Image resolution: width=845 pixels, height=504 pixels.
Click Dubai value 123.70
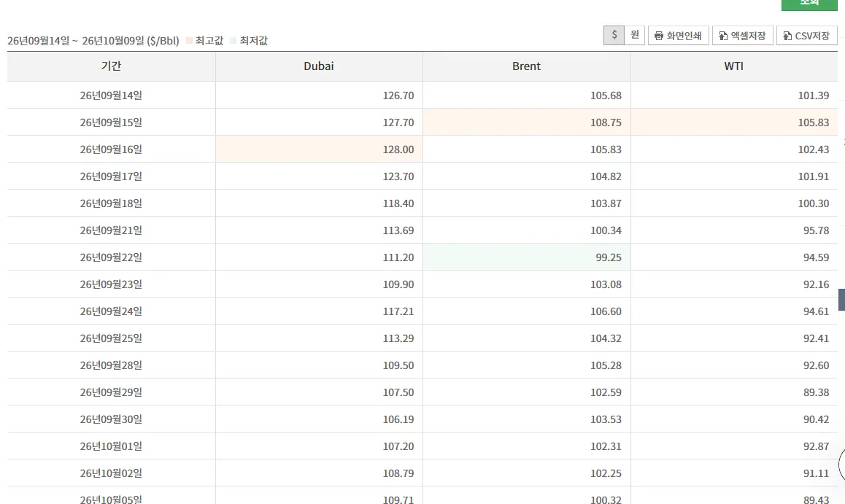pyautogui.click(x=398, y=176)
